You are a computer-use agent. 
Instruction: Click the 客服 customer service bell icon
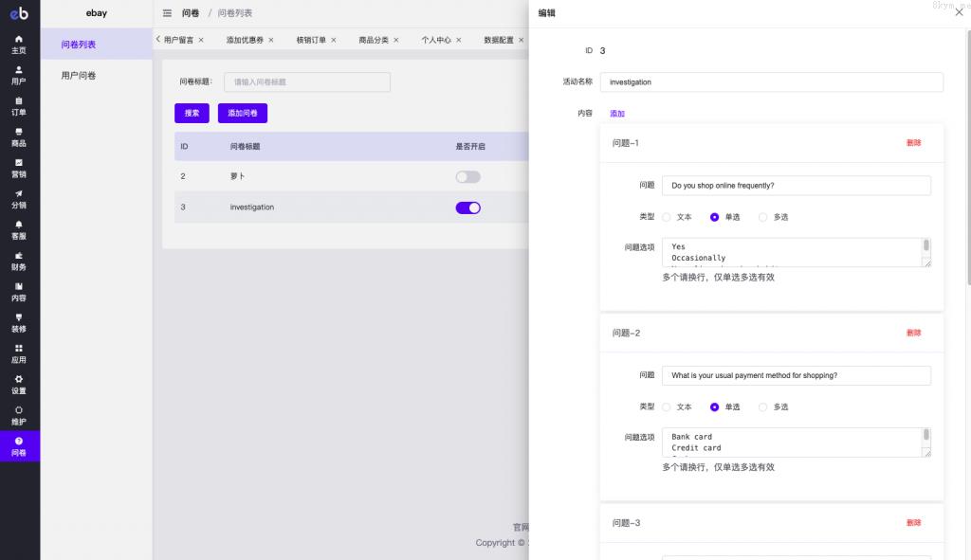[19, 229]
